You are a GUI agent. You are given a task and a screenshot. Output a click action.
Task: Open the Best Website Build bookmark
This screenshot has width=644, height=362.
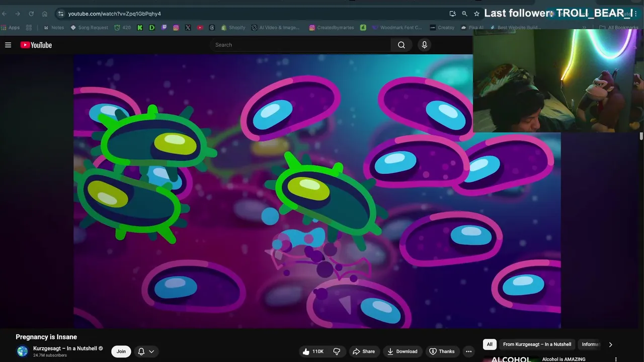click(x=515, y=28)
